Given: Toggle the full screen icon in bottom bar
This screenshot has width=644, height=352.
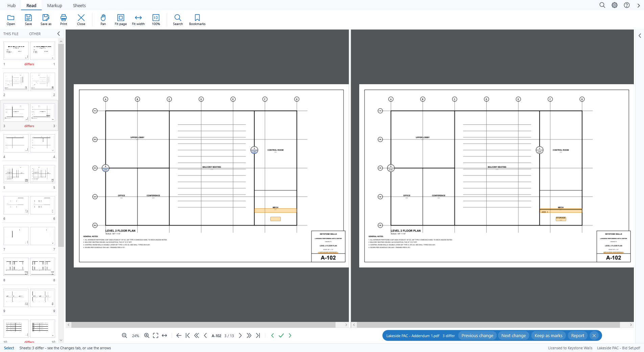Looking at the screenshot, I should [x=156, y=335].
